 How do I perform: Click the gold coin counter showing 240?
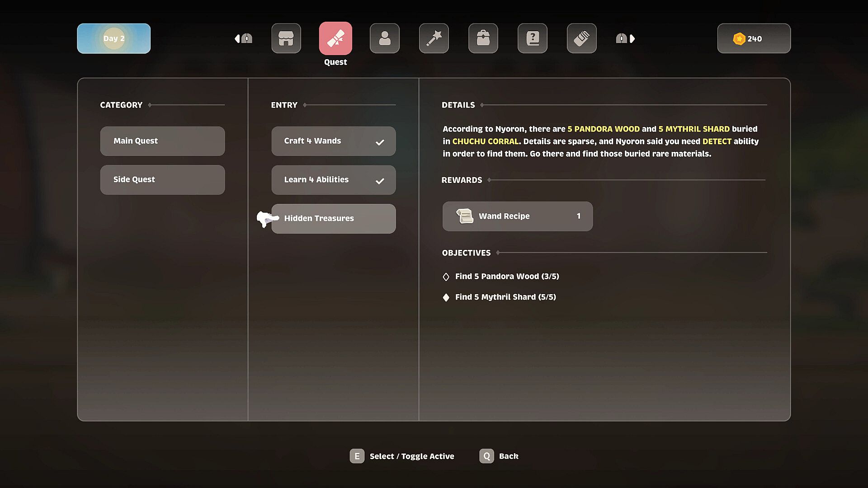point(754,39)
